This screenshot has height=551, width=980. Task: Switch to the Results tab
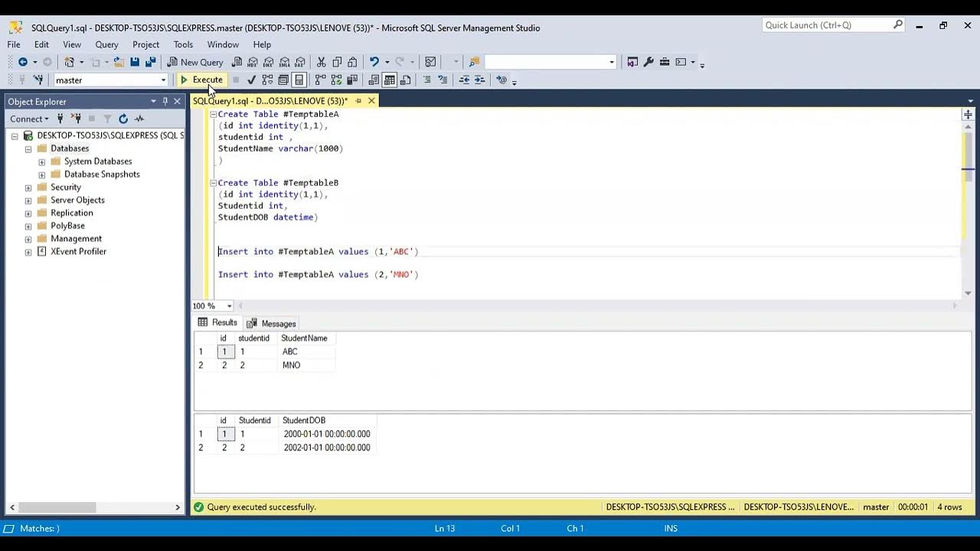[217, 322]
